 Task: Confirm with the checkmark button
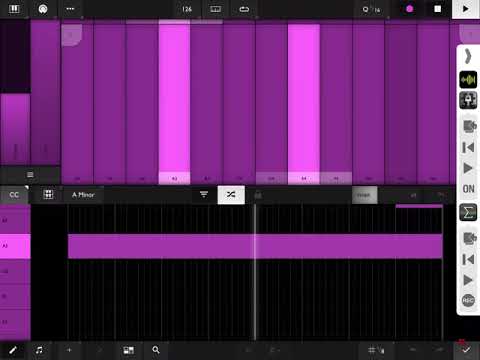coord(466,350)
